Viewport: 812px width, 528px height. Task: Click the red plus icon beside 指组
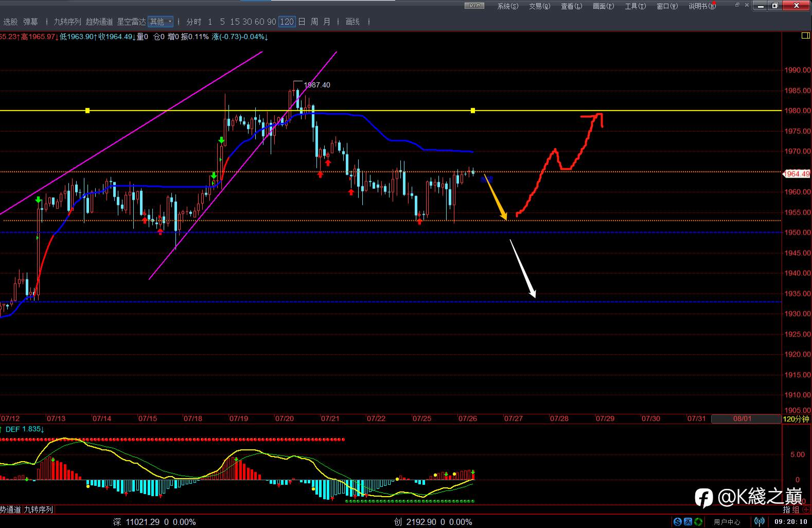point(806,509)
